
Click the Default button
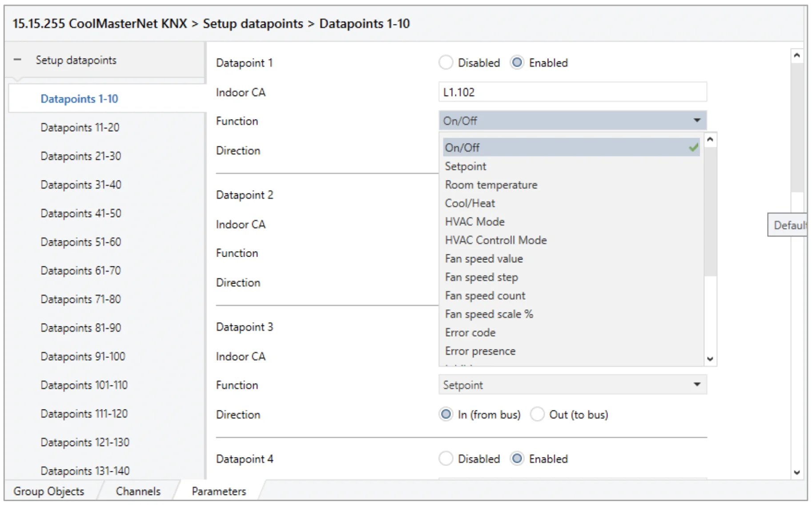tap(792, 225)
